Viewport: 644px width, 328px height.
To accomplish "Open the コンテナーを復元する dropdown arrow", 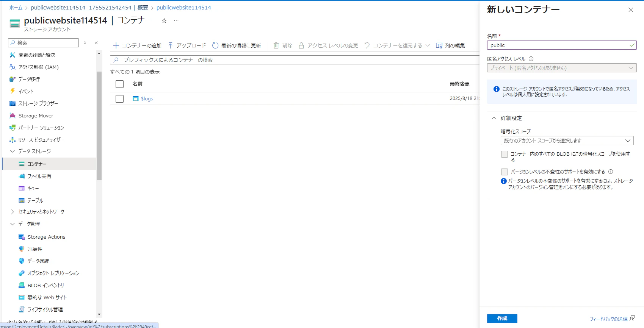I will click(428, 45).
